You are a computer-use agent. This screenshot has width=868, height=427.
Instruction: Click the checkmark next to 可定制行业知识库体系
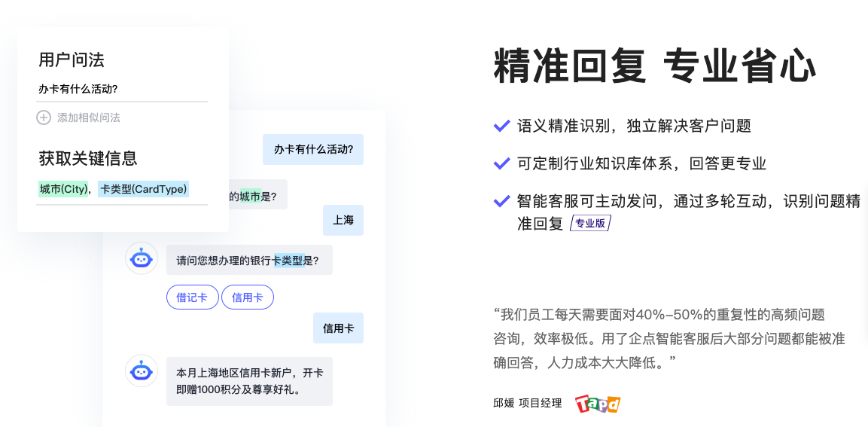tap(501, 163)
